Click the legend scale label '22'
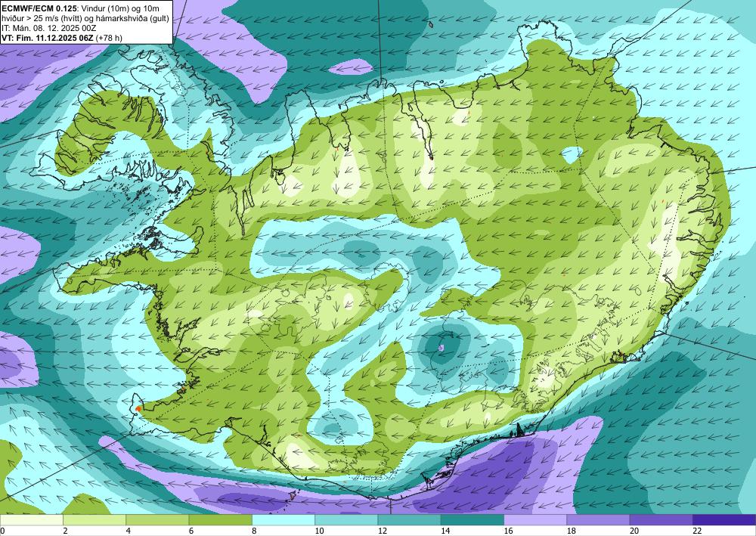756x536 pixels. 697,531
